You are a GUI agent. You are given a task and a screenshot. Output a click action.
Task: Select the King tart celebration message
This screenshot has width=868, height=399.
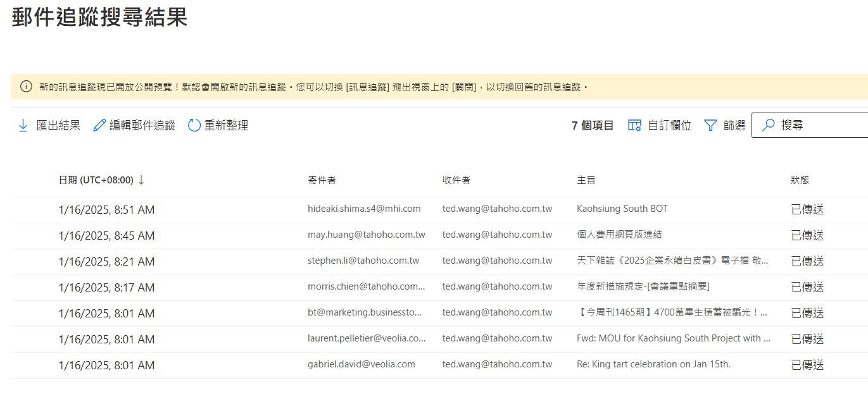[x=653, y=364]
